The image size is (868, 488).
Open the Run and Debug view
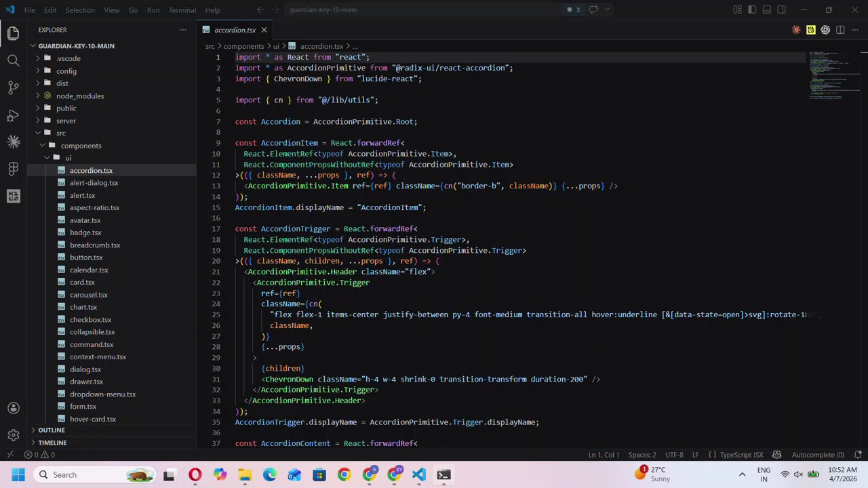pyautogui.click(x=13, y=115)
